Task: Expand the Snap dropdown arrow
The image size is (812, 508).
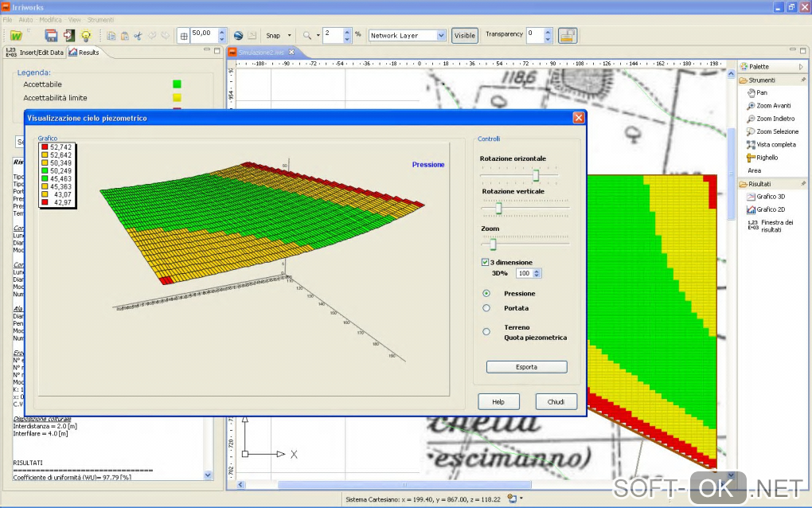Action: click(290, 36)
